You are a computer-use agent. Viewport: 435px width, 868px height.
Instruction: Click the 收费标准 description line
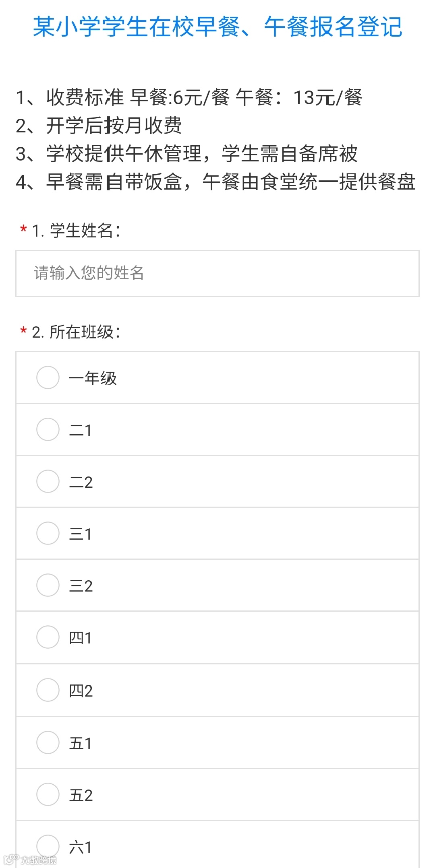tap(189, 97)
